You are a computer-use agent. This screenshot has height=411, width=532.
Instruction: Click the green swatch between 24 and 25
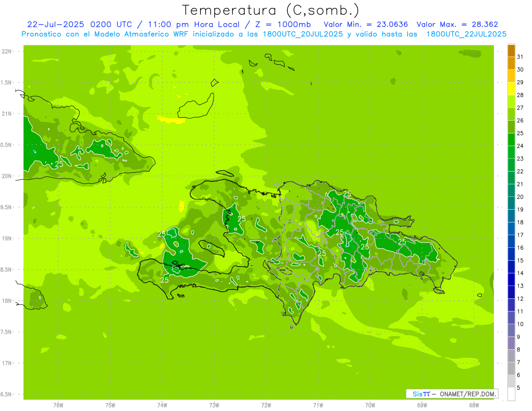(x=511, y=140)
